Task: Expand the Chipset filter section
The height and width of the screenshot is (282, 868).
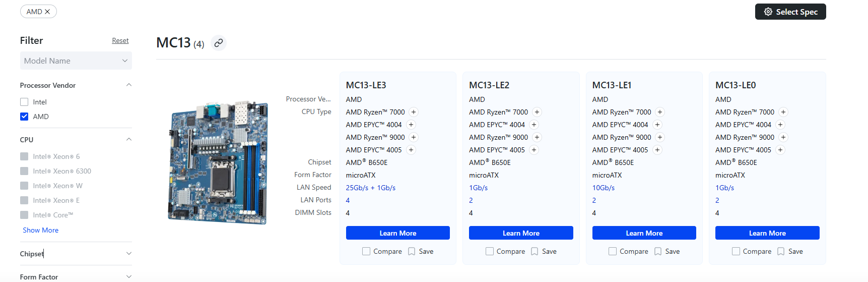Action: coord(128,254)
